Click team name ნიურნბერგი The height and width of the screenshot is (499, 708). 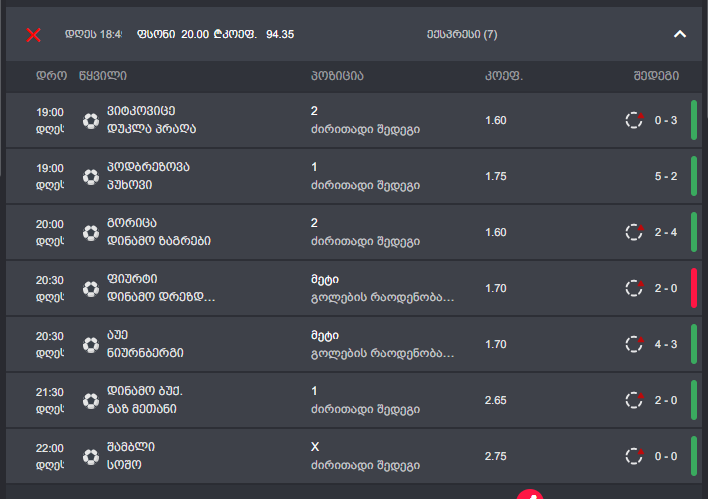click(145, 353)
